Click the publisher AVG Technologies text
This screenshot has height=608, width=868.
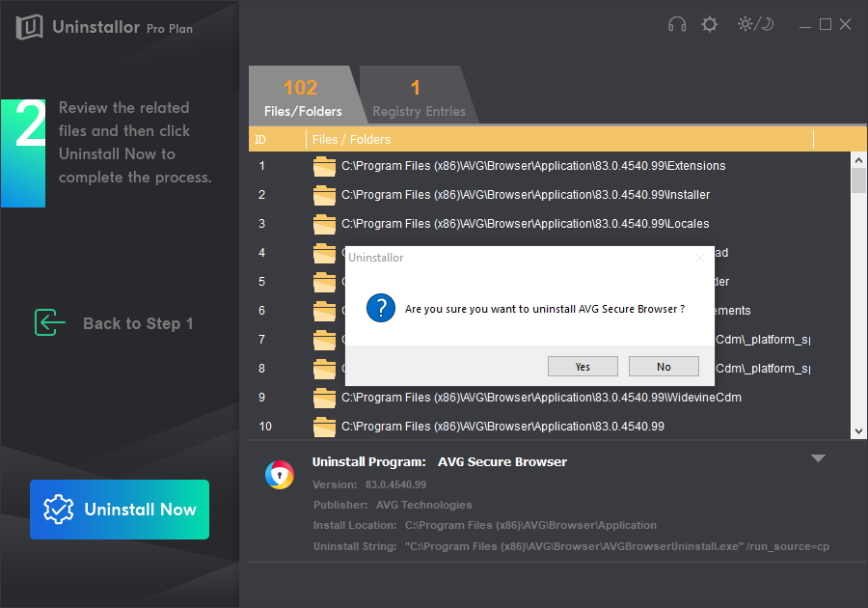[424, 505]
